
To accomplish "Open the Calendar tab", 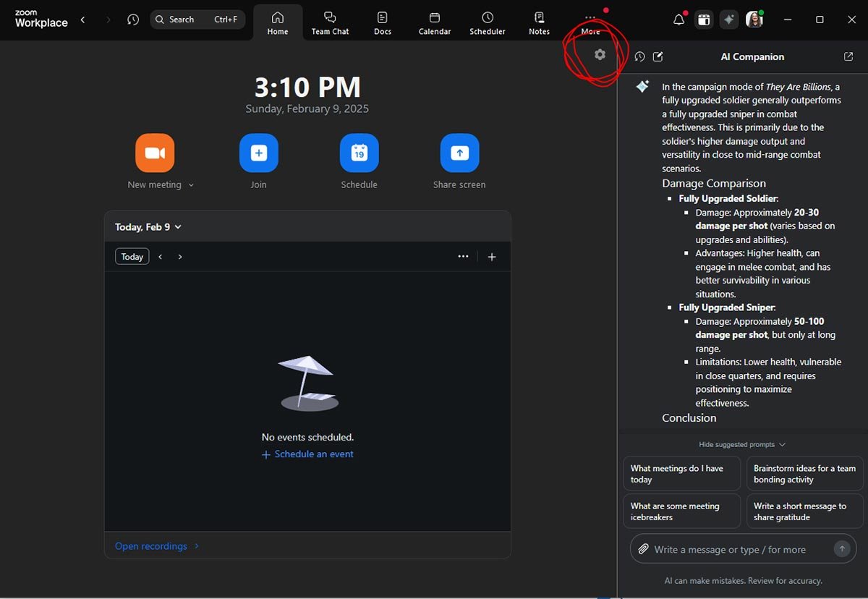I will pyautogui.click(x=435, y=22).
